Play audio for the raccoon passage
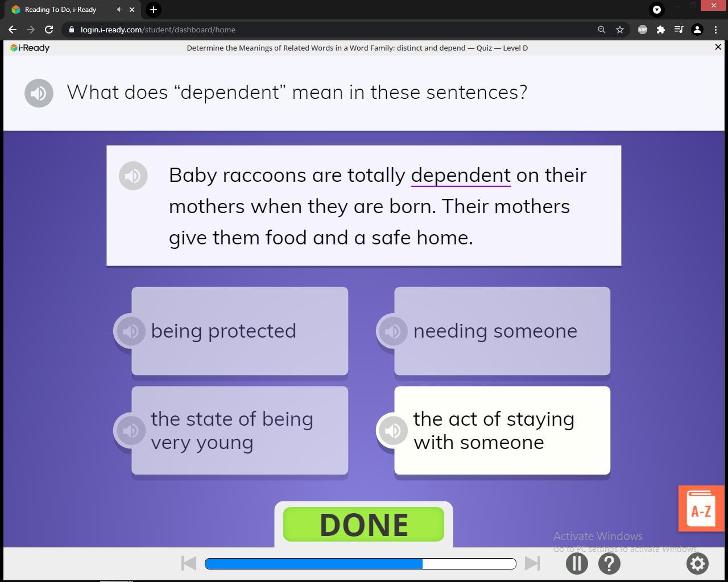Image resolution: width=728 pixels, height=582 pixels. [133, 176]
